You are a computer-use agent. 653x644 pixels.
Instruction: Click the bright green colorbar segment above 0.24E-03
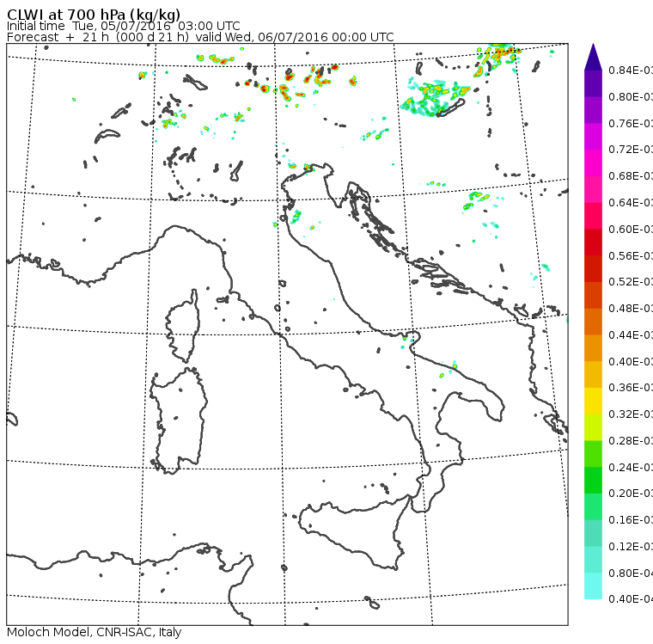[x=593, y=453]
